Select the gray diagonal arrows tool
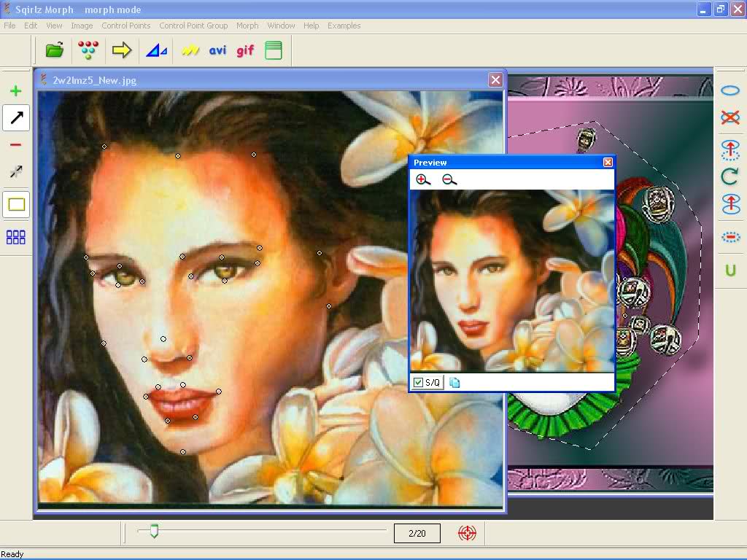Image resolution: width=747 pixels, height=560 pixels. (16, 171)
